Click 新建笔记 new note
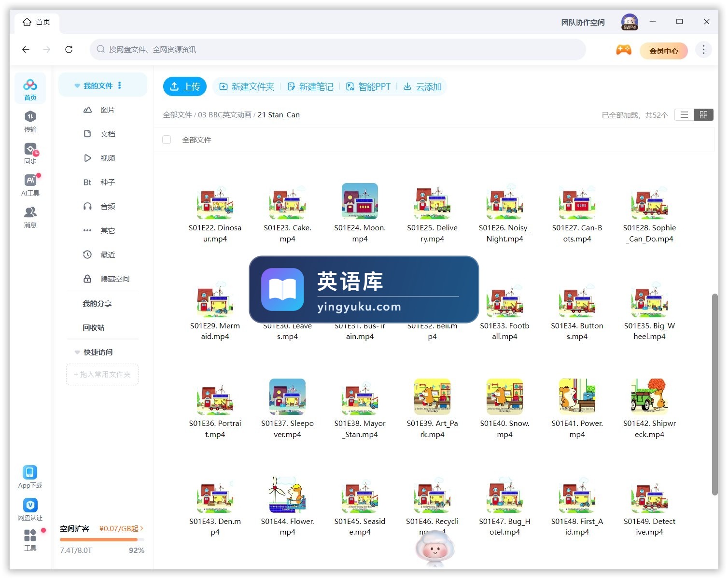 pyautogui.click(x=310, y=86)
